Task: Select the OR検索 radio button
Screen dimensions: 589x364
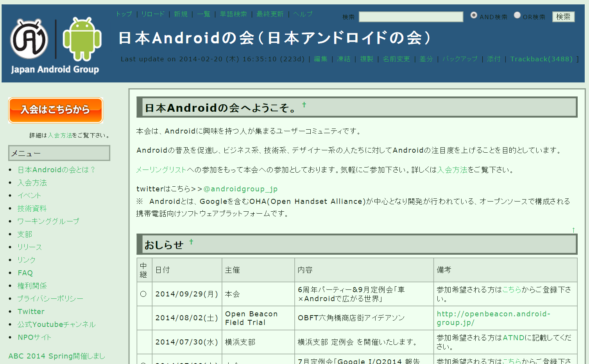Action: coord(517,15)
